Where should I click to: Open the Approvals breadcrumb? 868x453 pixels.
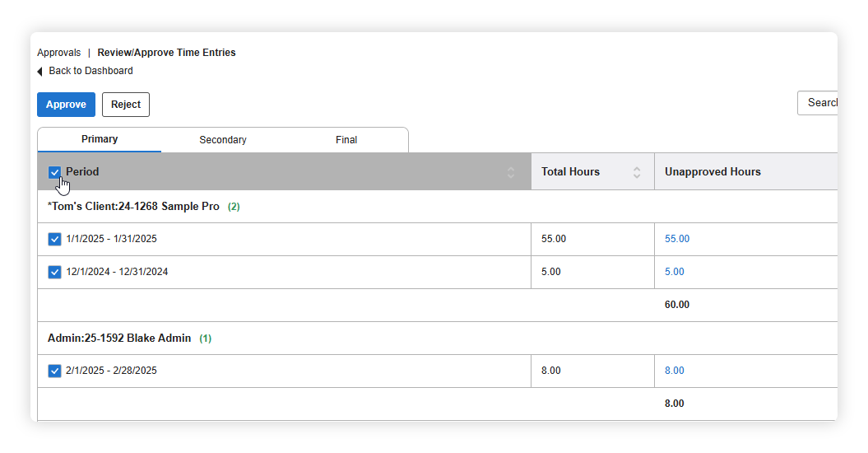[58, 53]
